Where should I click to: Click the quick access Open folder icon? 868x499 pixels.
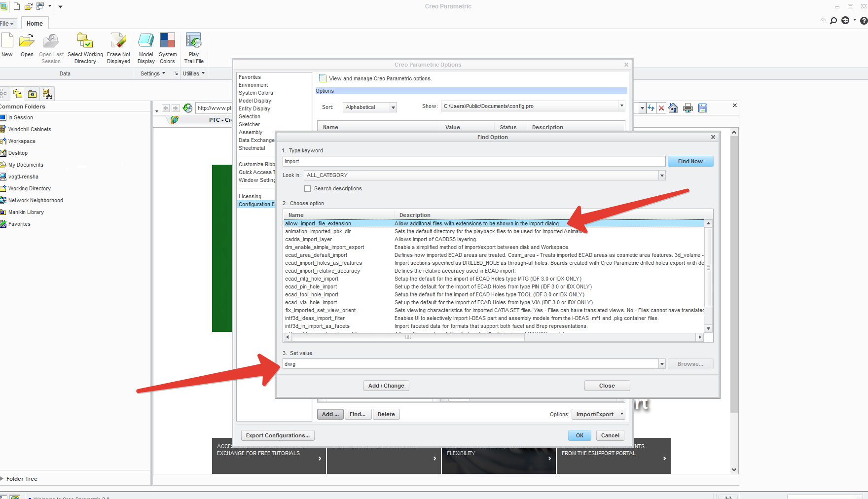point(29,6)
